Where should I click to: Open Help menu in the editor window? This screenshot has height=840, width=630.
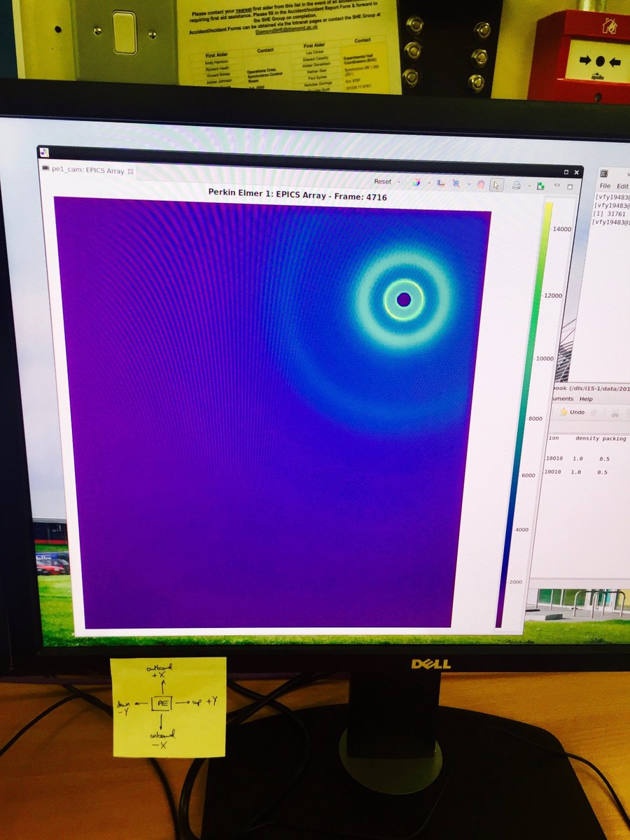585,398
